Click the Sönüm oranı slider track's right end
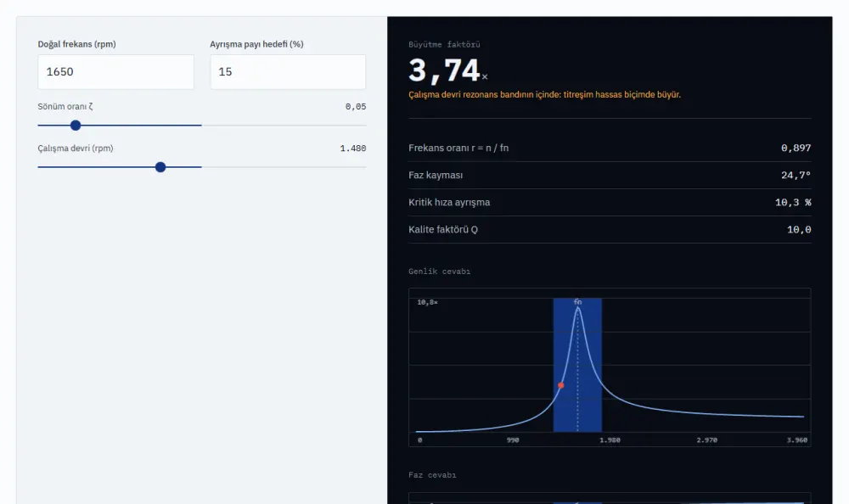The image size is (849, 504). coord(363,126)
